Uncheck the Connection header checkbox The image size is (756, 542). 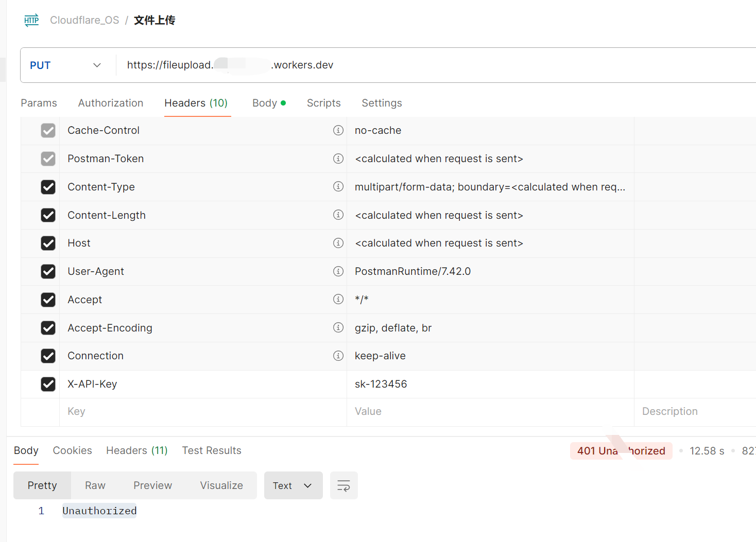(48, 356)
